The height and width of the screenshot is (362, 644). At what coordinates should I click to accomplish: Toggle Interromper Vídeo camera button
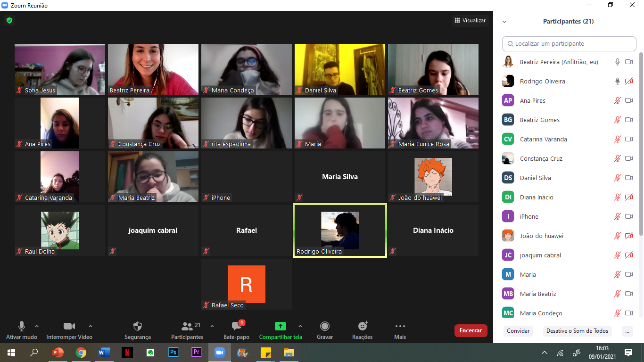pyautogui.click(x=69, y=326)
